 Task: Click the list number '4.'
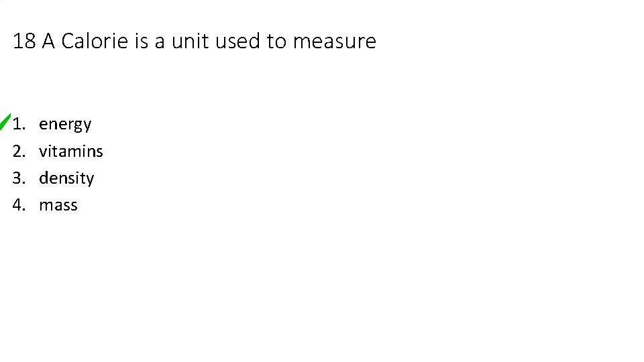pyautogui.click(x=19, y=205)
